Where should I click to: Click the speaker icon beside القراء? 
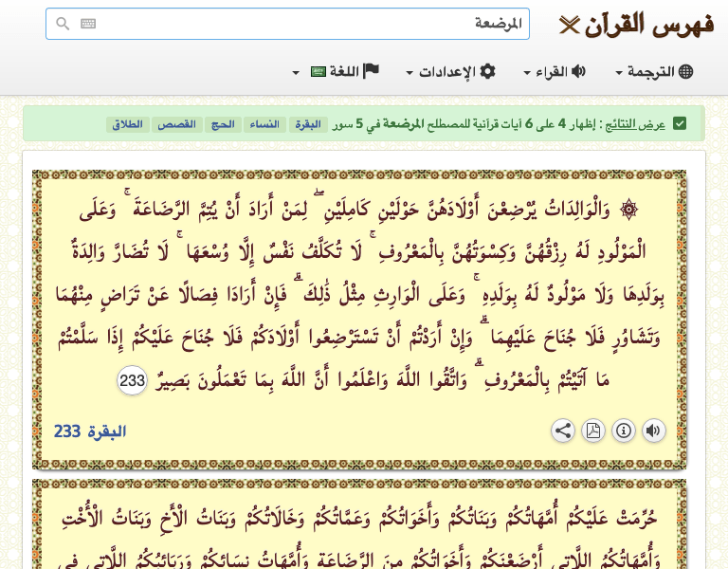click(x=578, y=71)
